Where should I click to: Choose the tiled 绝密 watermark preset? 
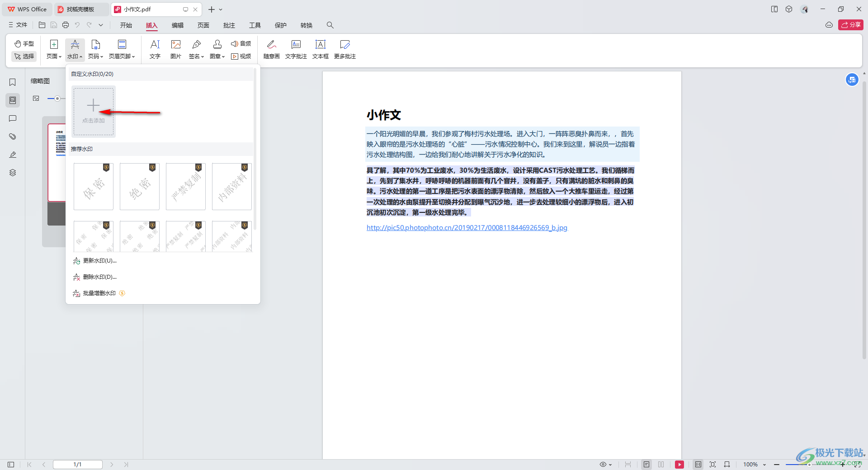coord(140,236)
